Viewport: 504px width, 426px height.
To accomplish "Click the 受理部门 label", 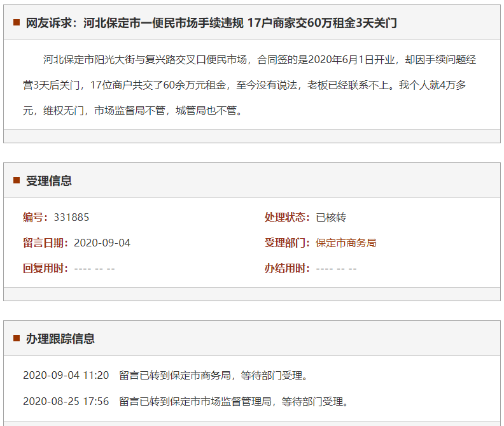I will point(288,243).
